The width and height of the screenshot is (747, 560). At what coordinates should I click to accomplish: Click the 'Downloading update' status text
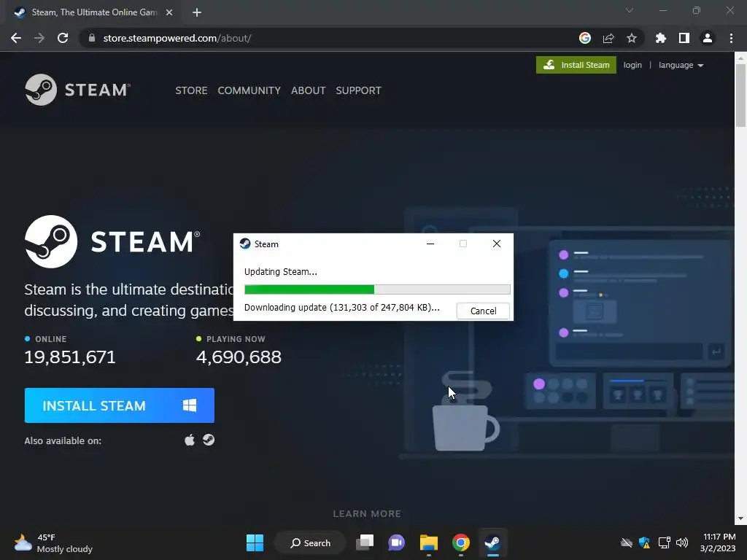coord(341,308)
